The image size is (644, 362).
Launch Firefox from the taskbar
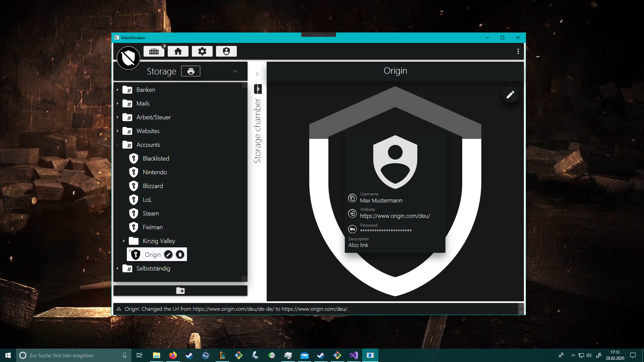(x=173, y=355)
